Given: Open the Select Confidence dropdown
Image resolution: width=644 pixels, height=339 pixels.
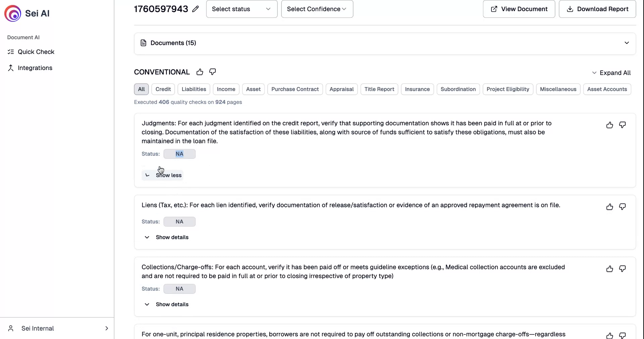Looking at the screenshot, I should (x=317, y=9).
